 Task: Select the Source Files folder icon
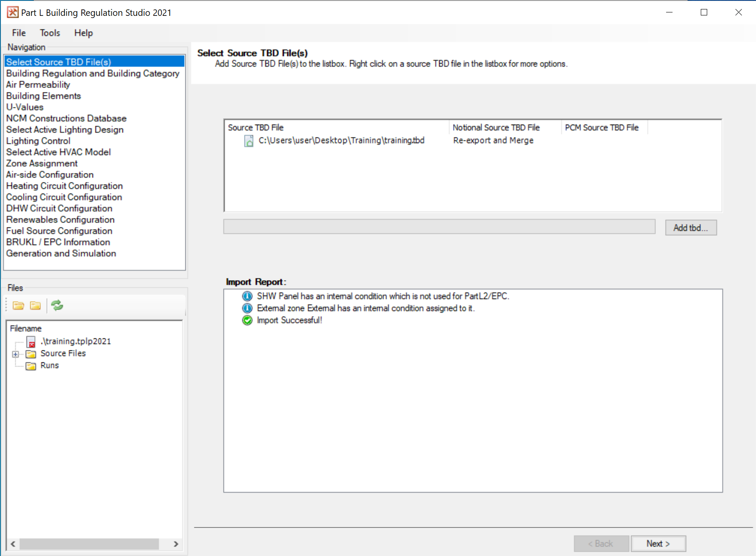point(31,354)
